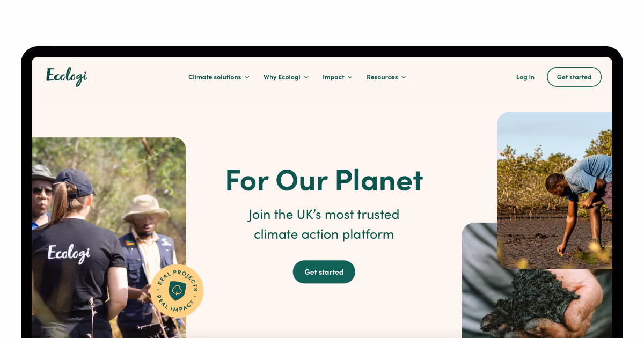Select the Why Ecologi menu item

click(x=286, y=77)
